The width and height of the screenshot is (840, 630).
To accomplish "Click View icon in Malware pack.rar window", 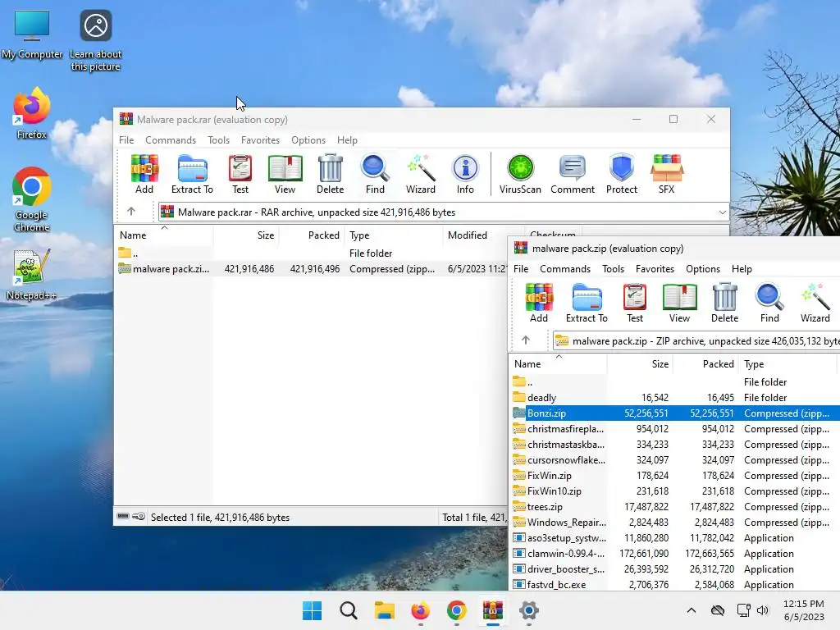I will 285,174.
